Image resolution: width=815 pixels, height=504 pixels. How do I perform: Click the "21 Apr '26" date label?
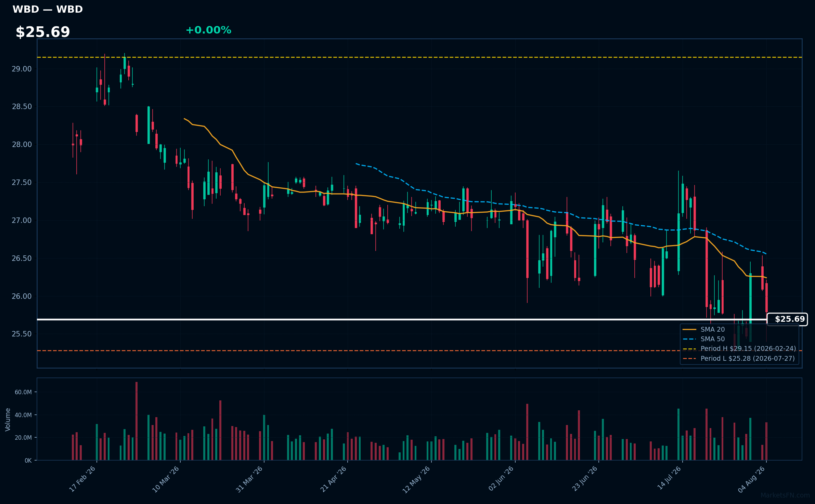click(x=334, y=479)
